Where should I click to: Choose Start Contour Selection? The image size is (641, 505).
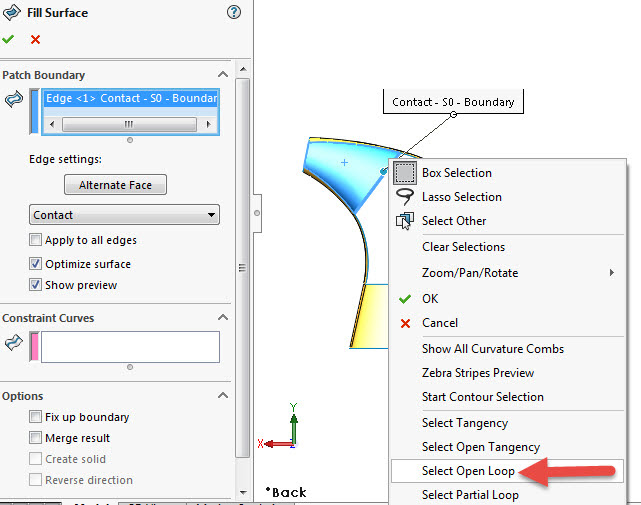click(483, 397)
